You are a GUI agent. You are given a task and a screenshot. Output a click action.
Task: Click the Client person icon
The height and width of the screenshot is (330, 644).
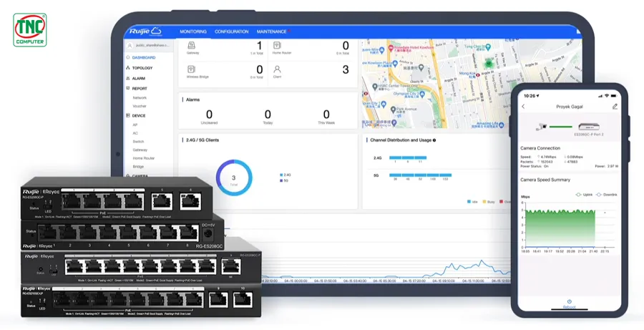(x=277, y=69)
